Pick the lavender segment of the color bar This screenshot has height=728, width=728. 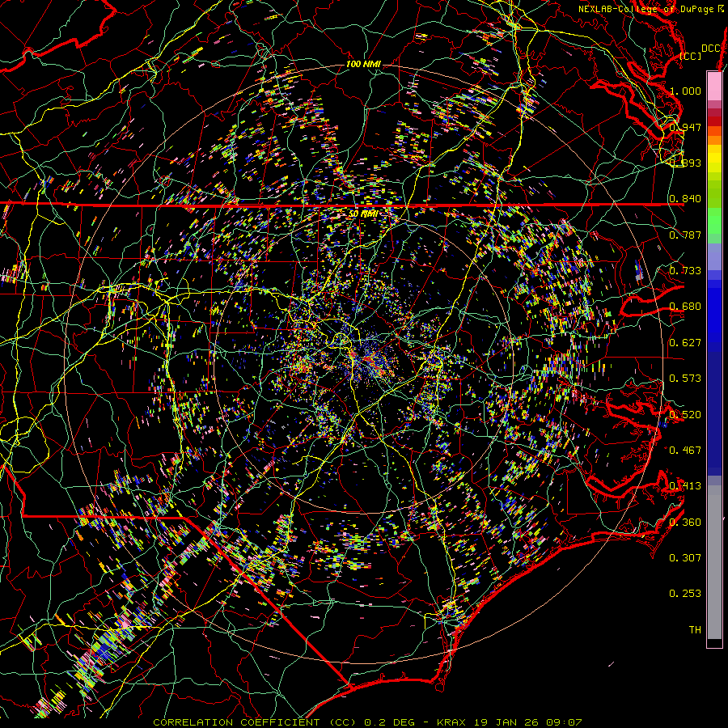(714, 256)
